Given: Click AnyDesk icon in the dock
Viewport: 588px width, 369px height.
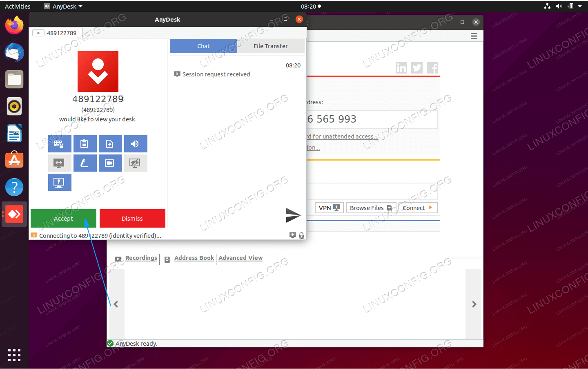Looking at the screenshot, I should coord(14,214).
